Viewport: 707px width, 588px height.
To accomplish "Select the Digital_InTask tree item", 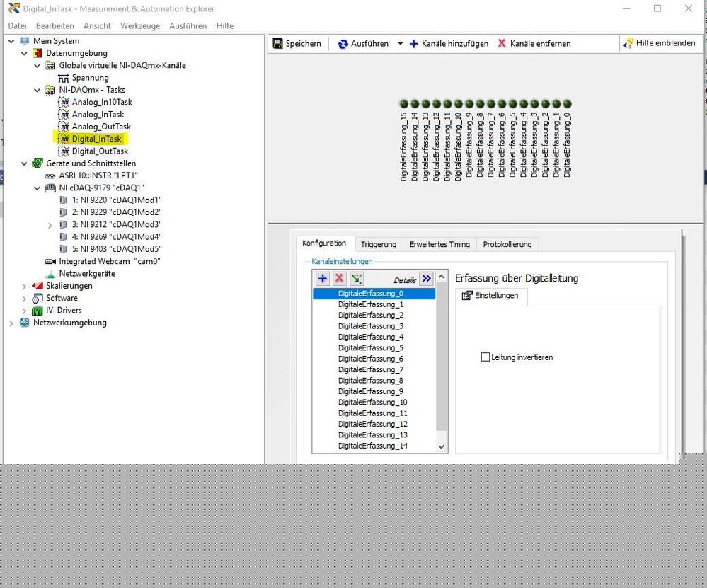I will (x=96, y=139).
